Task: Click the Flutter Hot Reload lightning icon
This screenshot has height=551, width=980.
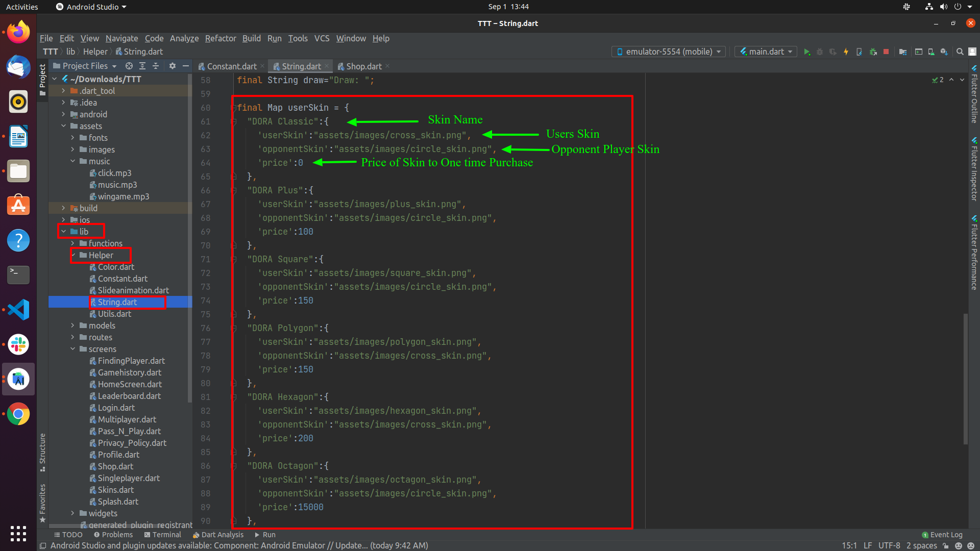Action: point(846,52)
